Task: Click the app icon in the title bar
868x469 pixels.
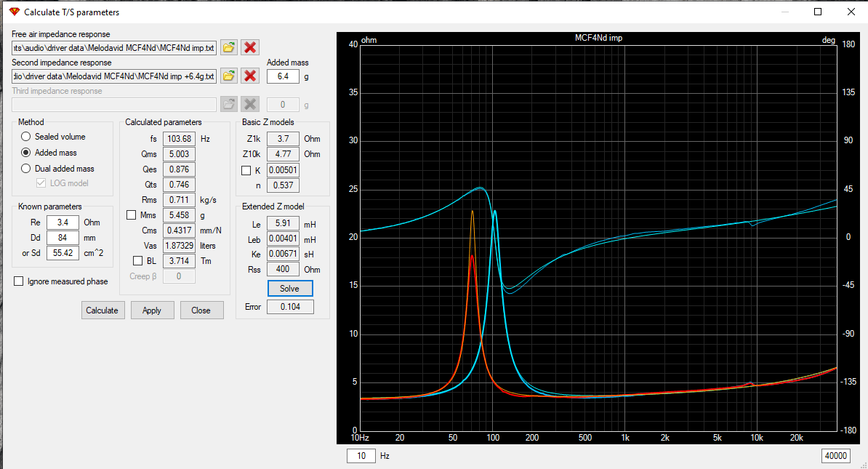Action: 15,12
